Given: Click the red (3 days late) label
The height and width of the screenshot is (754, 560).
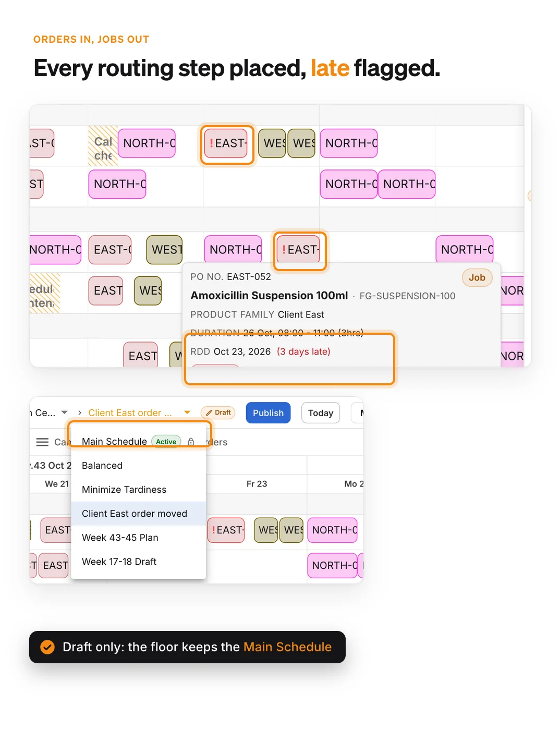Looking at the screenshot, I should point(303,351).
